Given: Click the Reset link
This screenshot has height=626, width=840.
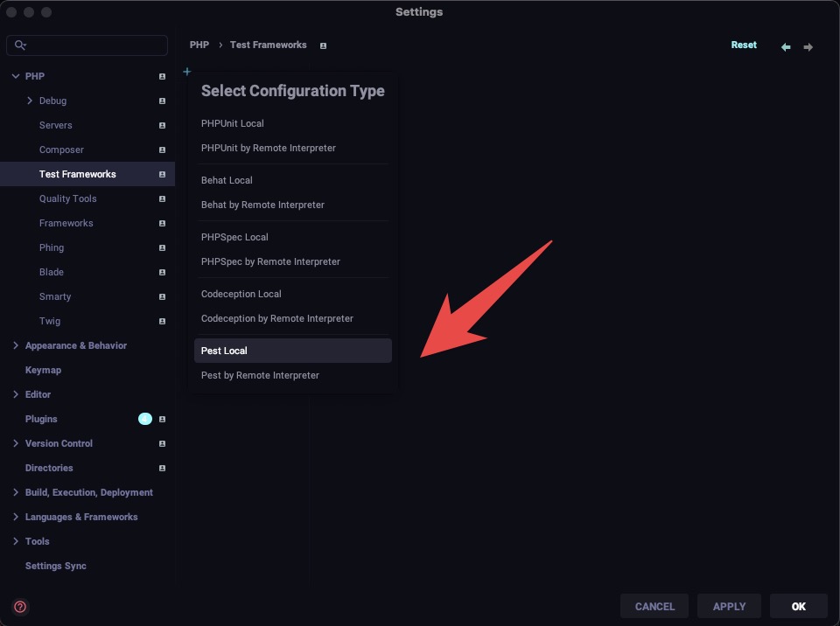Looking at the screenshot, I should (x=744, y=45).
